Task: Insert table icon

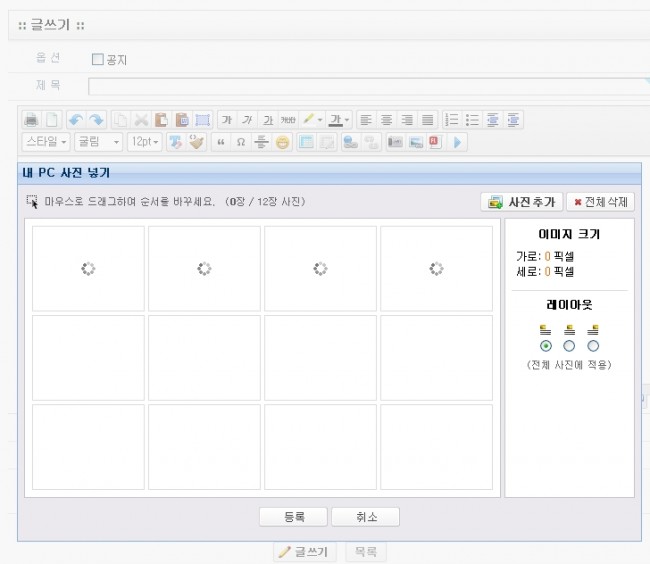Action: coord(306,142)
